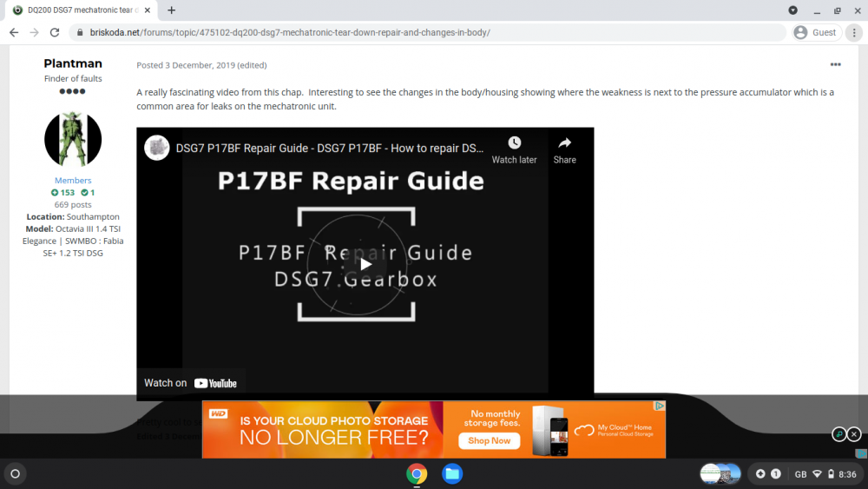
Task: Open Chrome from the shelf
Action: pos(417,474)
